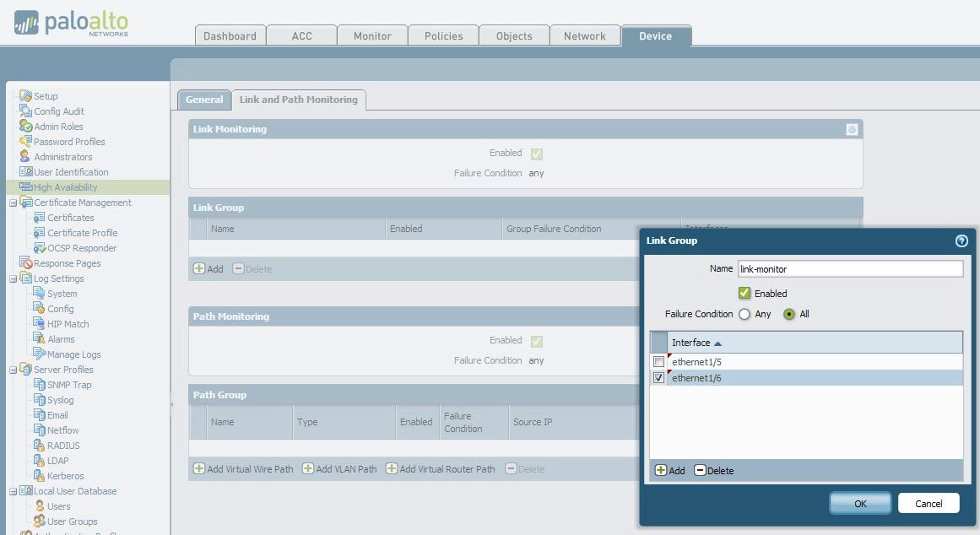
Task: Switch to the Policies tab
Action: click(x=443, y=35)
